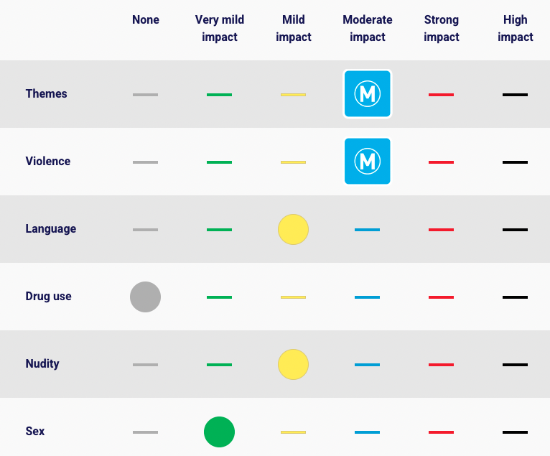Click the Language row label
The image size is (550, 456).
[x=51, y=229]
